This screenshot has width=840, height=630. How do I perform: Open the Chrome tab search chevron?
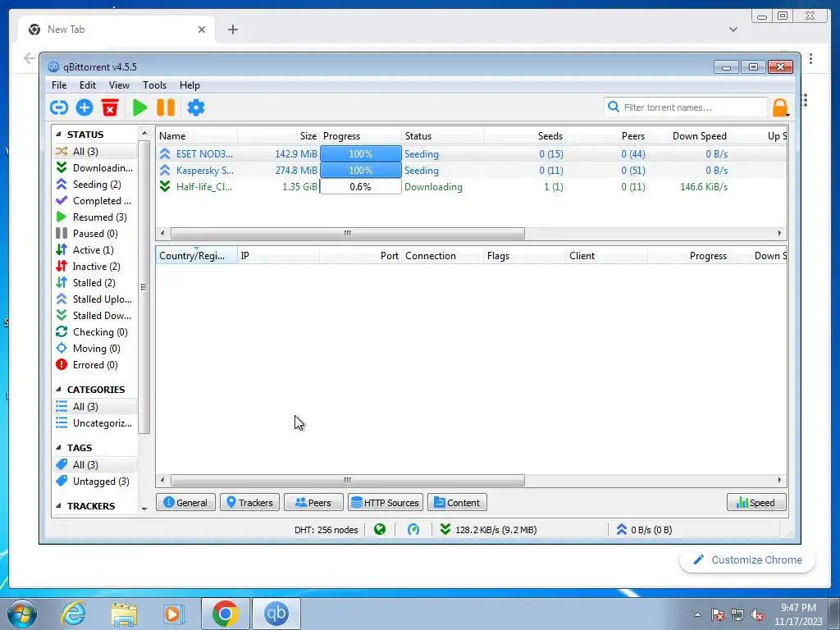tap(733, 30)
